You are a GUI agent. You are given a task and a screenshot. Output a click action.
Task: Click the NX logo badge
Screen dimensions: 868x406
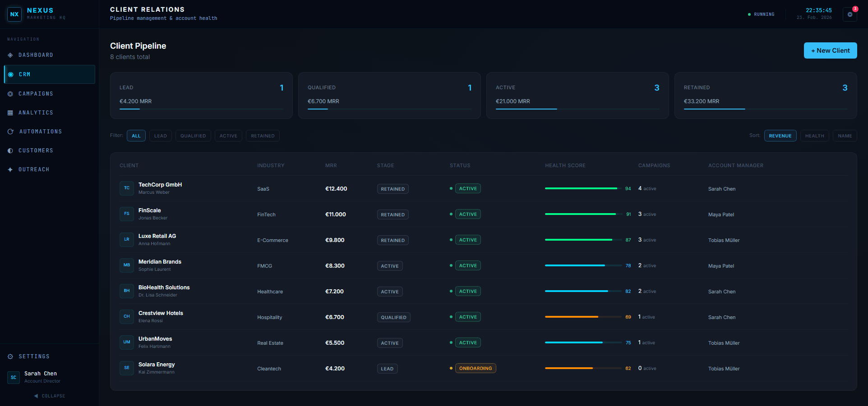pyautogui.click(x=14, y=14)
